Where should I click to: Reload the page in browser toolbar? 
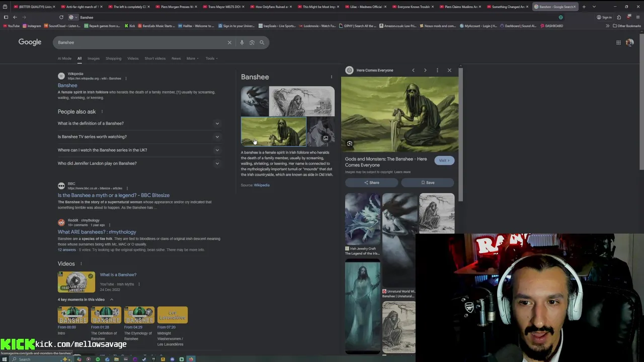[x=61, y=17]
